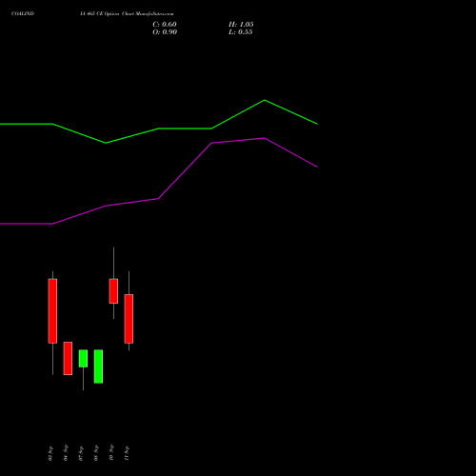The width and height of the screenshot is (476, 476).
Task: Click the 11 Sep date label
Action: 127,453
